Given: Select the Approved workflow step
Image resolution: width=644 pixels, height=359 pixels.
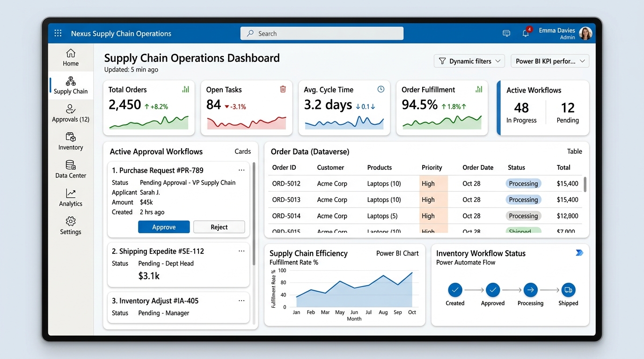Looking at the screenshot, I should click(x=493, y=290).
